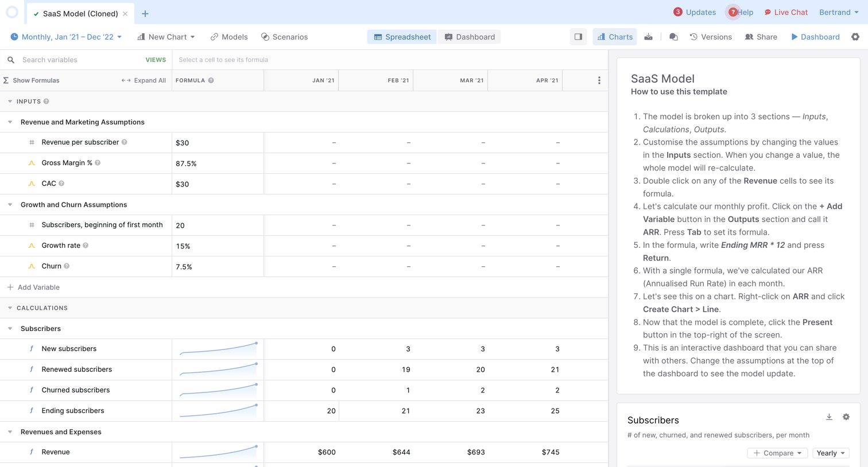Click the info icon beside Growth rate
Image resolution: width=868 pixels, height=467 pixels.
click(86, 246)
